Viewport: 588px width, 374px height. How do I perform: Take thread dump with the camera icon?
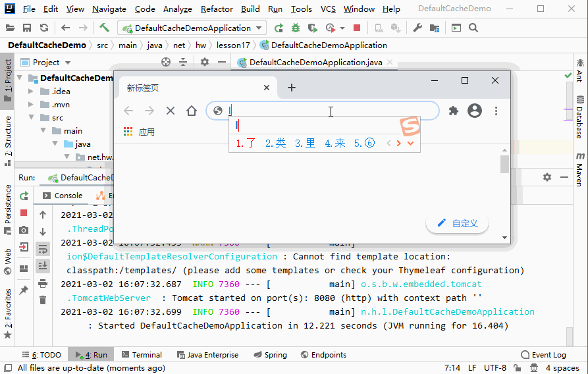click(24, 230)
